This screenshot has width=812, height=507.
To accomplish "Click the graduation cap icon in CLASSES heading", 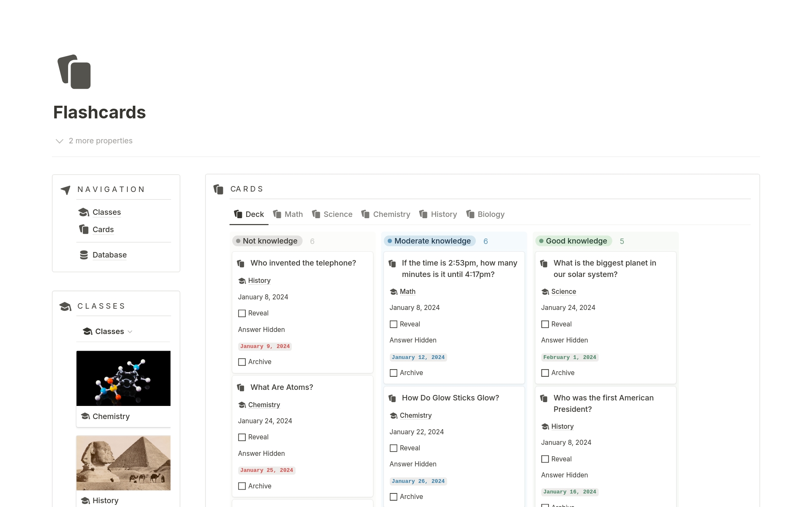I will click(66, 306).
